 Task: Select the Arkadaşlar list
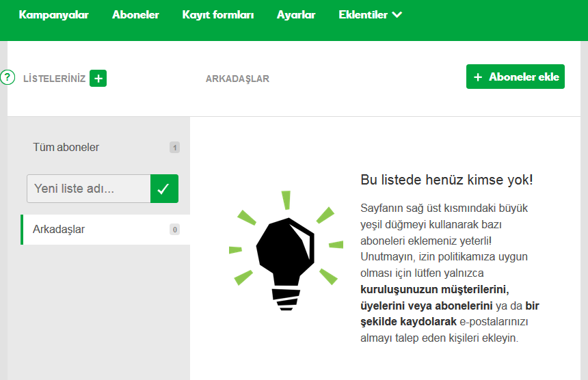pos(105,230)
